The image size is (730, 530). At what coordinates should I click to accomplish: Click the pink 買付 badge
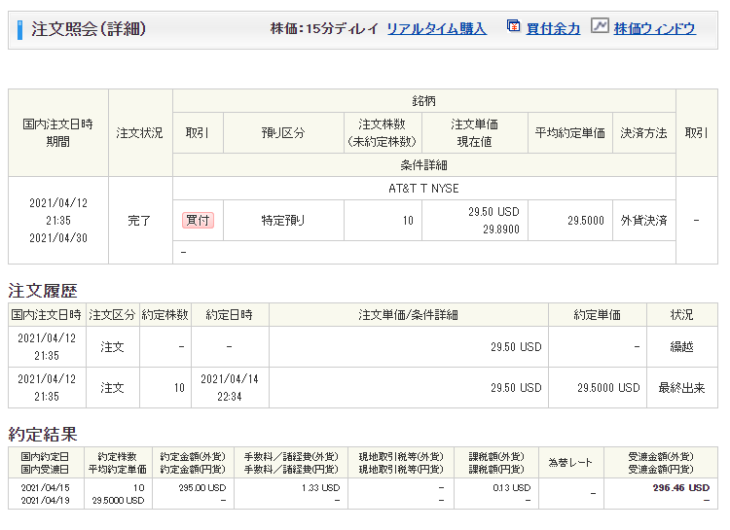pos(197,220)
